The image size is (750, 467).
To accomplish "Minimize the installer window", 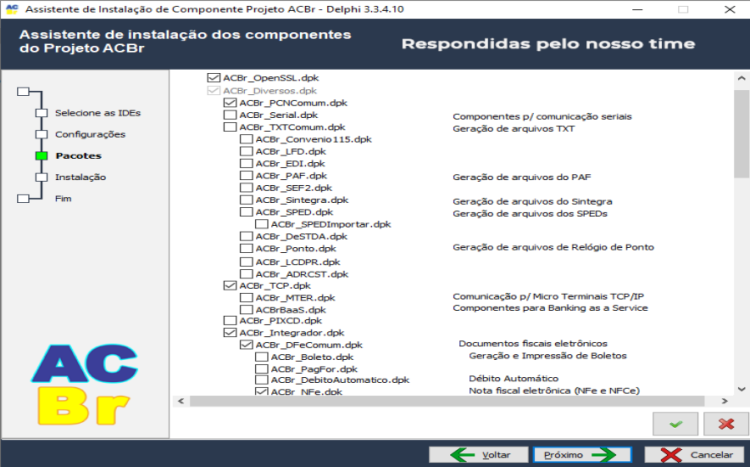I will (x=637, y=10).
